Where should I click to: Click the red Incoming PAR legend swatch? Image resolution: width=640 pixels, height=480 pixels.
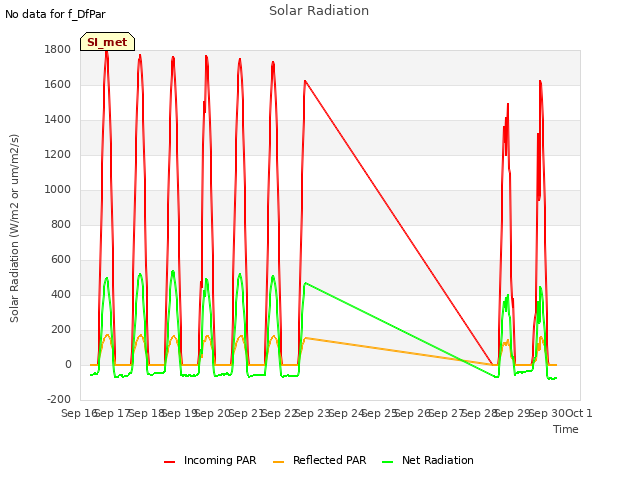click(169, 462)
